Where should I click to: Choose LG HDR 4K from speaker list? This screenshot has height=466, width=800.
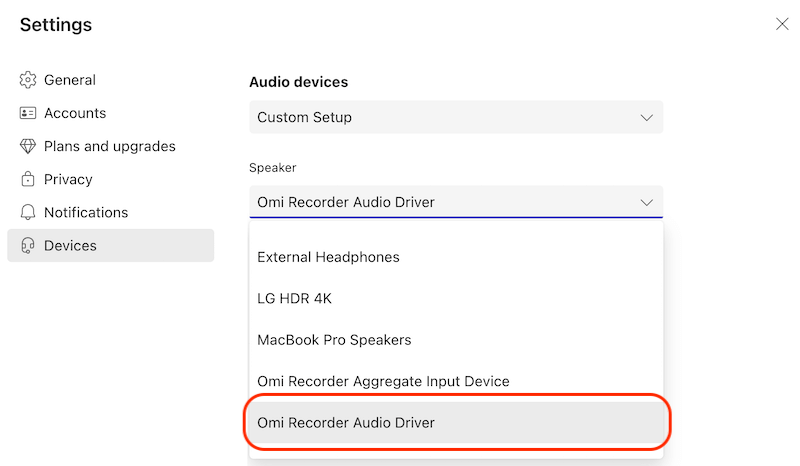point(294,298)
